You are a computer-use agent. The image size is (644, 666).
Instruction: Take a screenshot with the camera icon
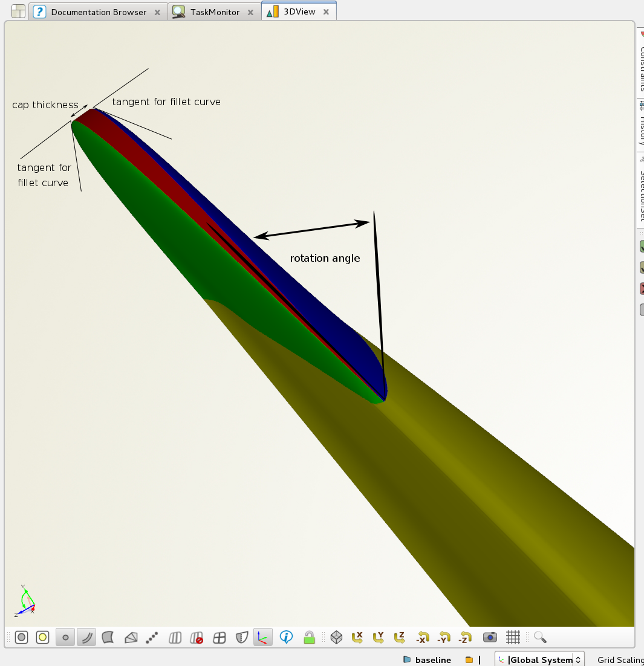point(490,637)
